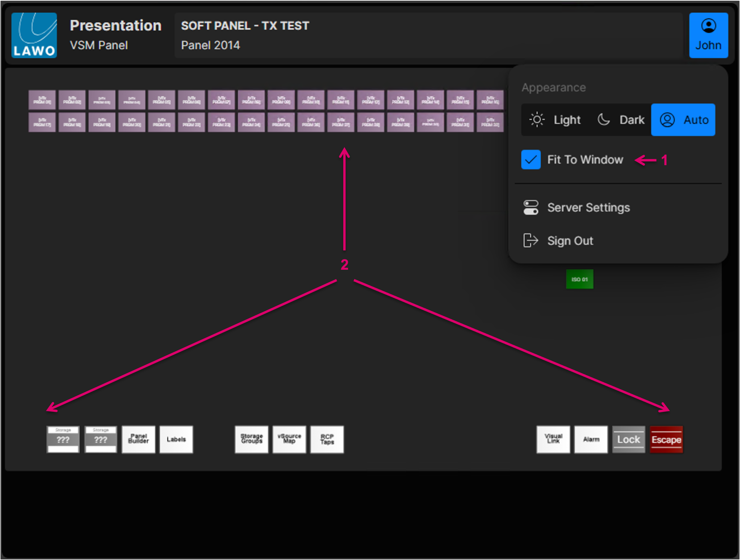Open the Visual Link button

pos(553,439)
